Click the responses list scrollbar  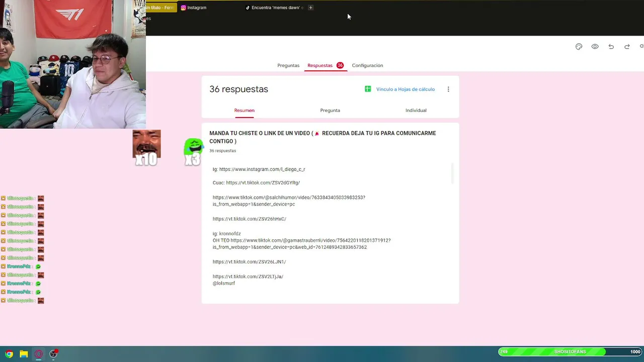point(452,173)
